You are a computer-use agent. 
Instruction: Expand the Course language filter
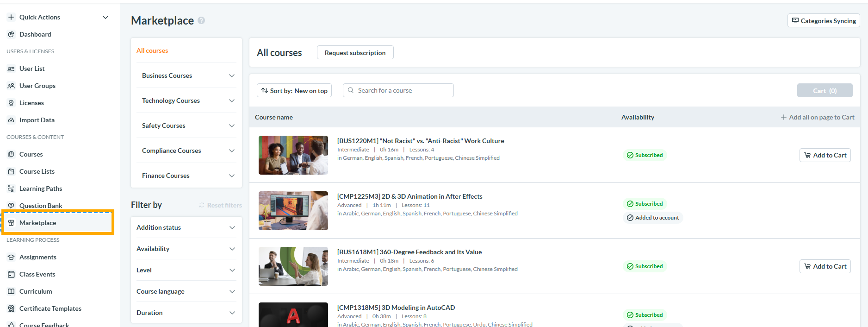coord(186,291)
